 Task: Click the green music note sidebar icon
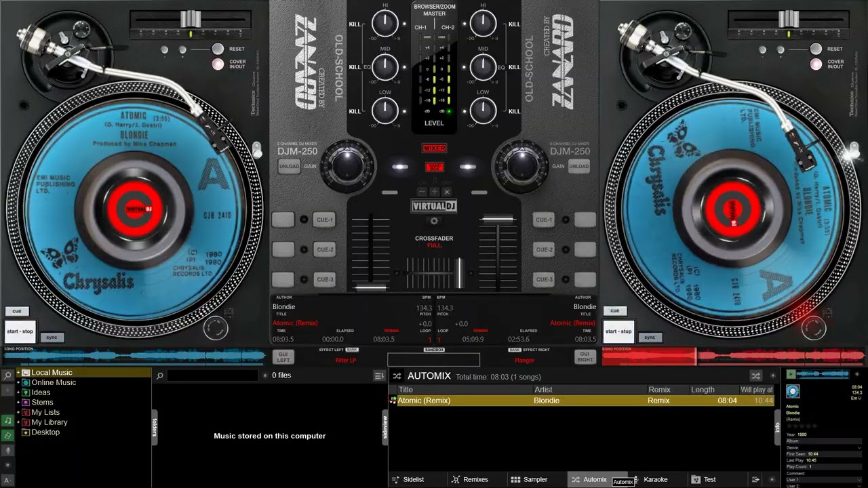click(x=8, y=420)
